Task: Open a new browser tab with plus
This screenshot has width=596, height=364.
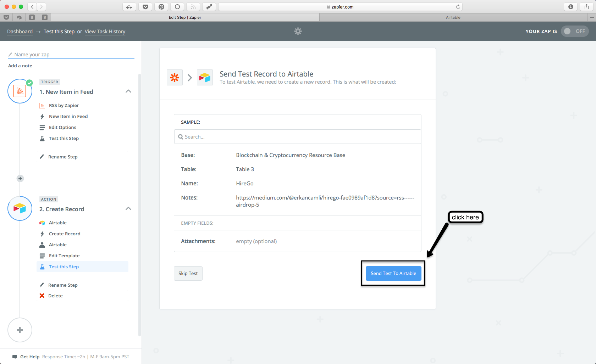Action: [592, 17]
